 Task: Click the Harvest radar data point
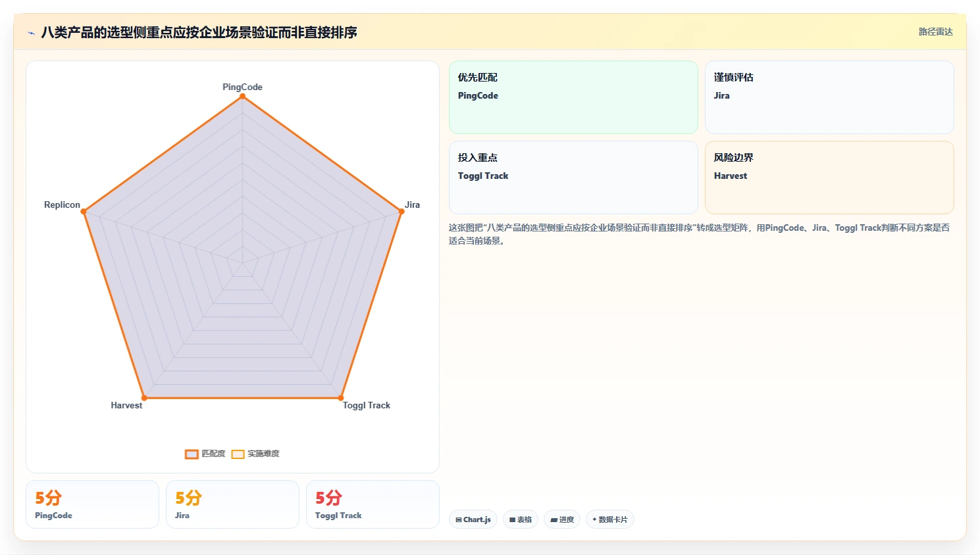[x=145, y=398]
